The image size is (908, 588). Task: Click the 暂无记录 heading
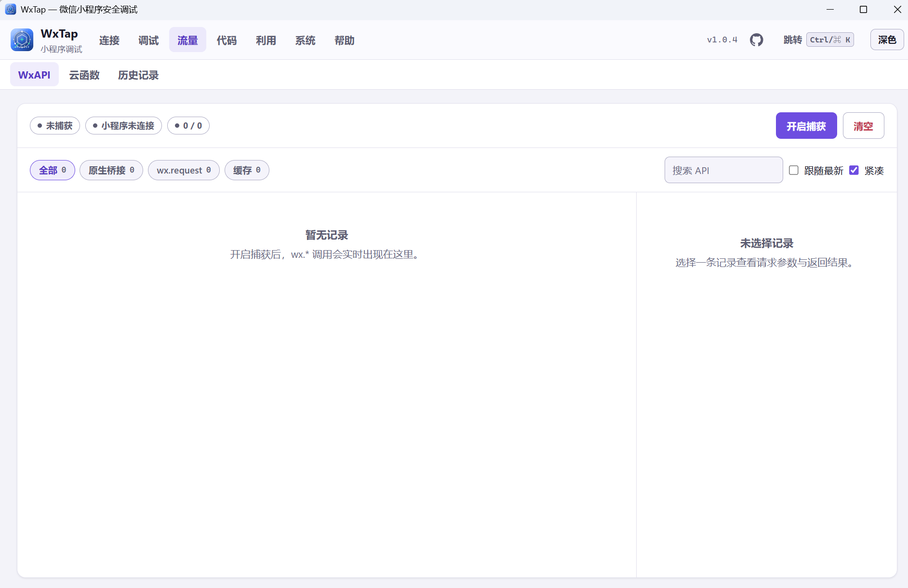point(327,235)
